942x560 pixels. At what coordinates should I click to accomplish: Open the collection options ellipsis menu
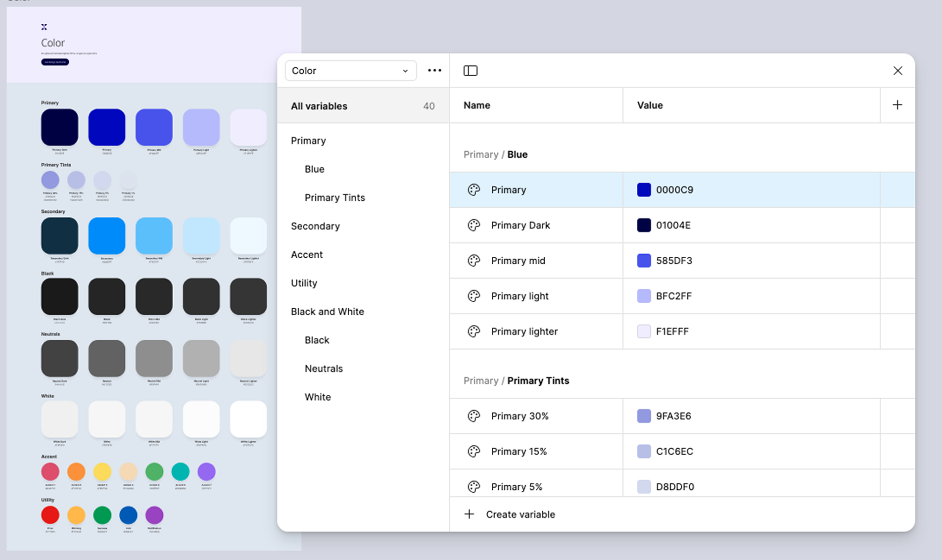[434, 70]
